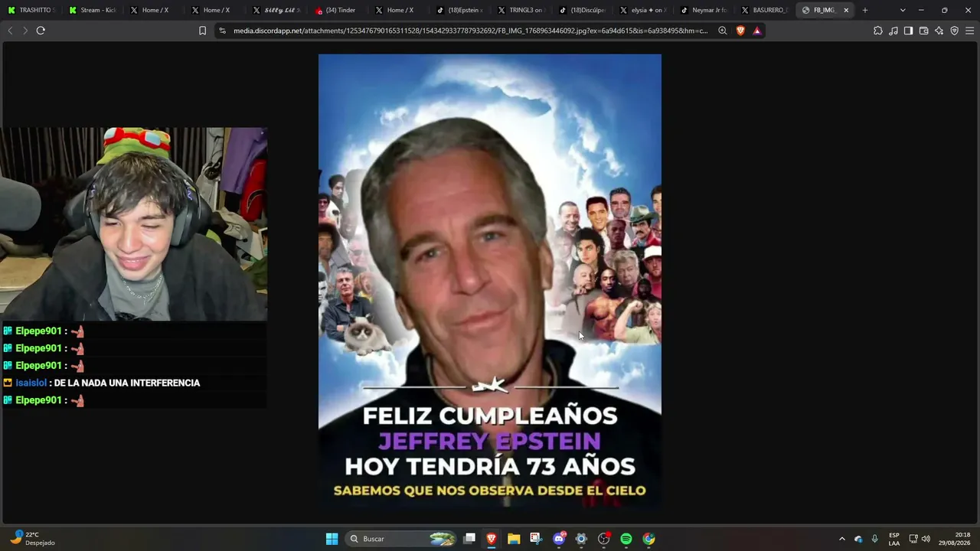The image size is (980, 551).
Task: Open OBS Studio from the taskbar
Action: (603, 539)
